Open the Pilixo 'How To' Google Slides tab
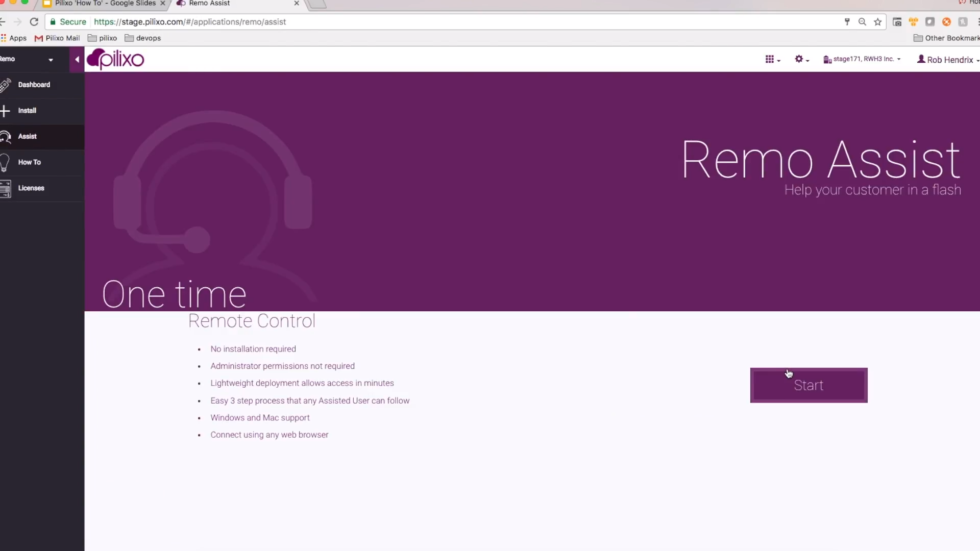The image size is (980, 551). click(102, 3)
